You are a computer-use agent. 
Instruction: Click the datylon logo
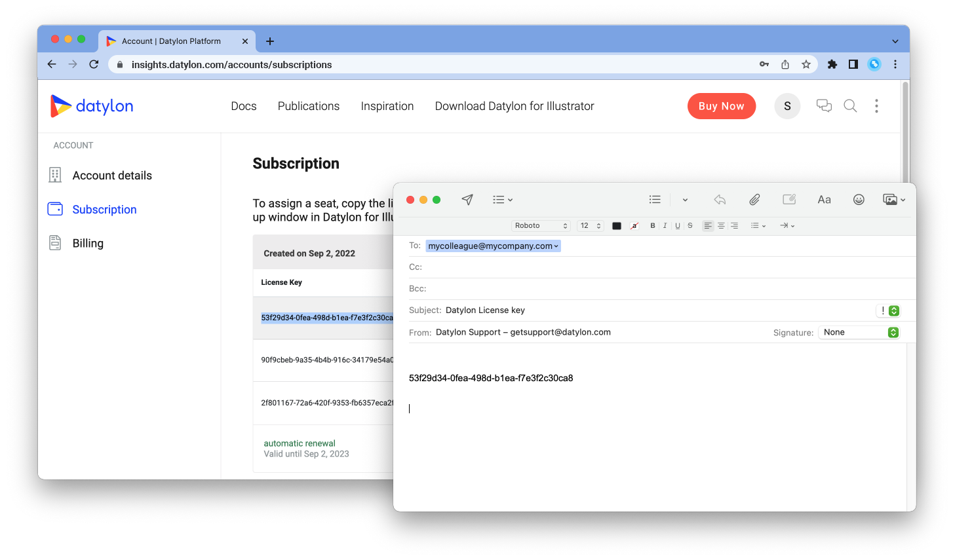point(92,106)
